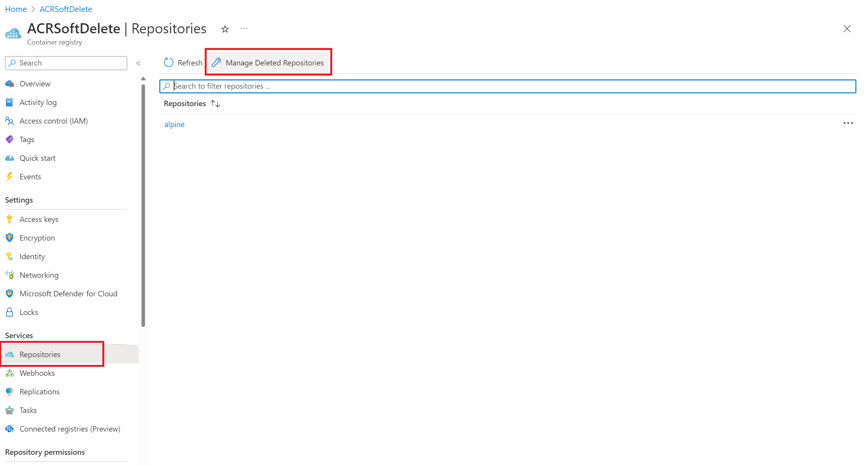Navigate to Connected registries Preview
Viewport: 868px width, 466px height.
69,429
